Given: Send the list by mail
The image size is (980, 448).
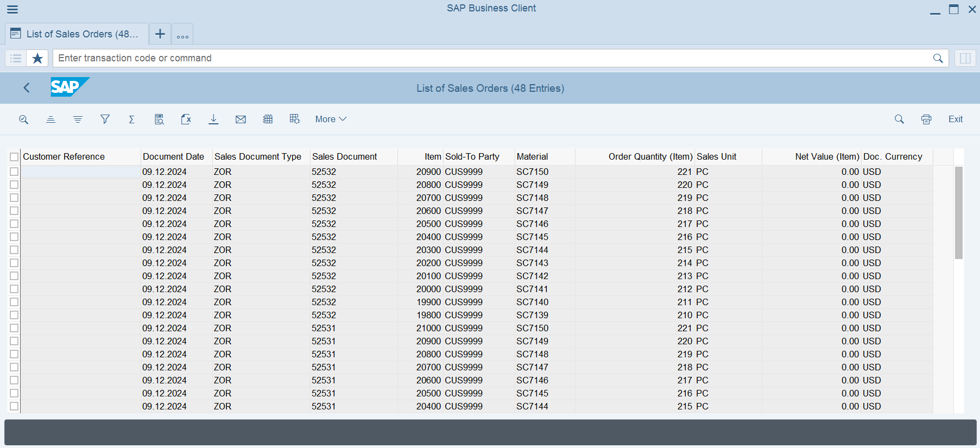Looking at the screenshot, I should point(241,119).
